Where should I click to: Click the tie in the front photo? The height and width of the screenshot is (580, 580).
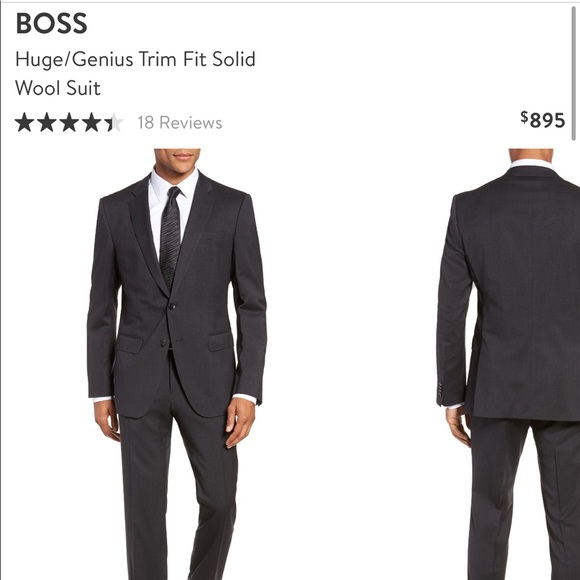click(x=170, y=237)
